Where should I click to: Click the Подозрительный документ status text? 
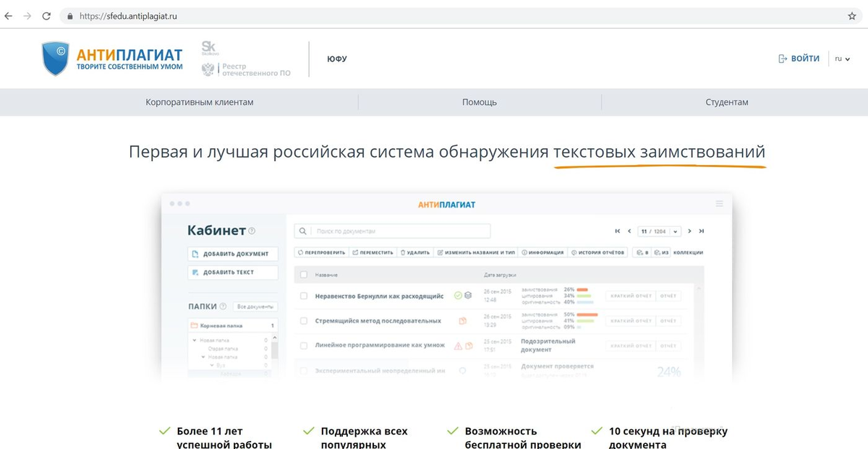point(548,345)
